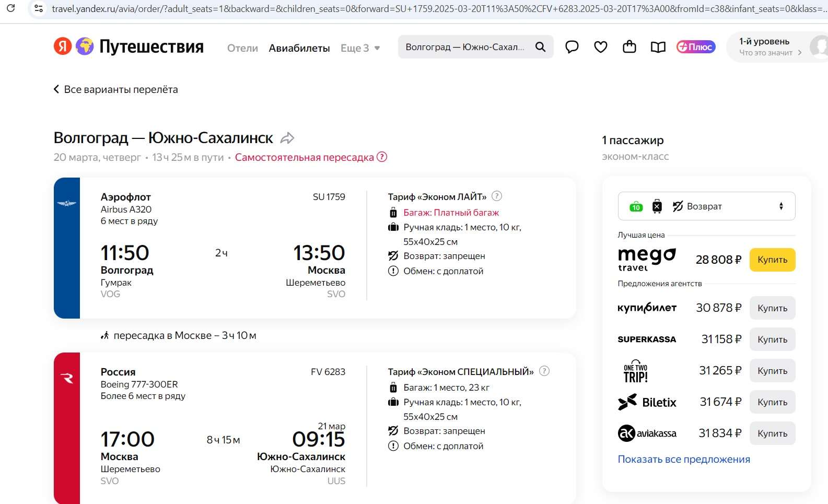
Task: Buy ticket from Купибилет offer
Action: pos(772,308)
